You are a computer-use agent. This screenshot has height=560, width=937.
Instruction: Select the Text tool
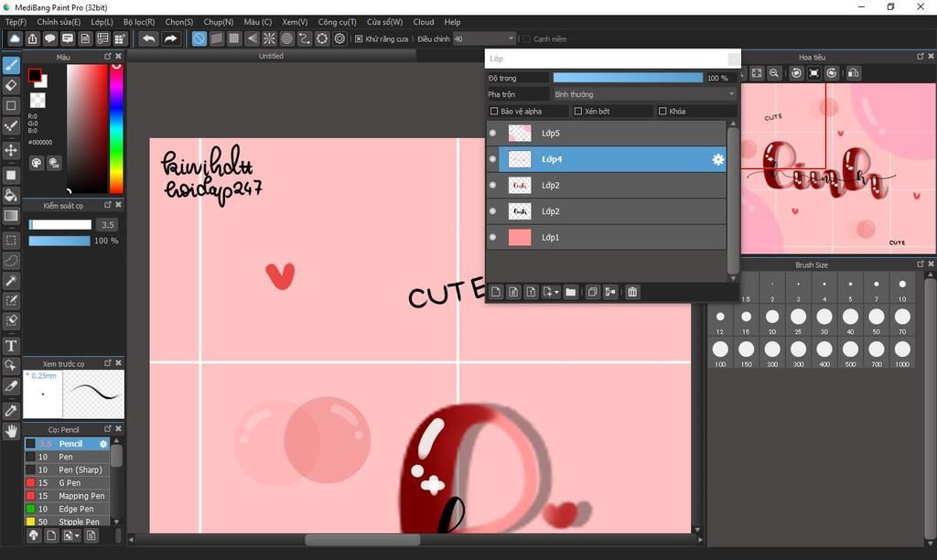(x=11, y=346)
